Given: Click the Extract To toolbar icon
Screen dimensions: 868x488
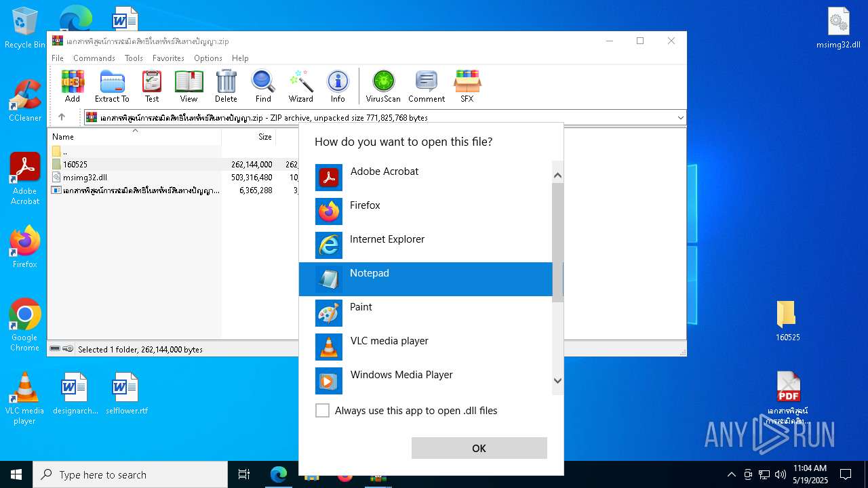Looking at the screenshot, I should pos(112,86).
